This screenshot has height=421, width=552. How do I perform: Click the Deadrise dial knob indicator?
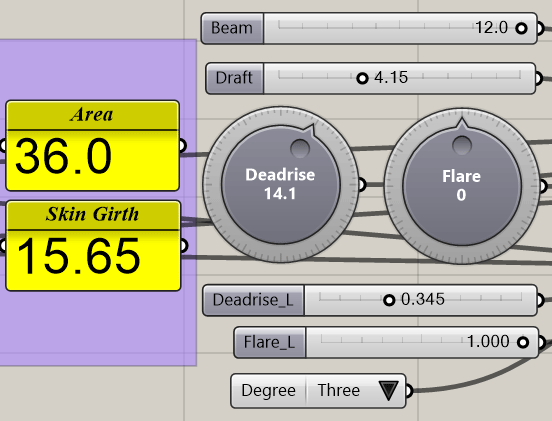300,148
